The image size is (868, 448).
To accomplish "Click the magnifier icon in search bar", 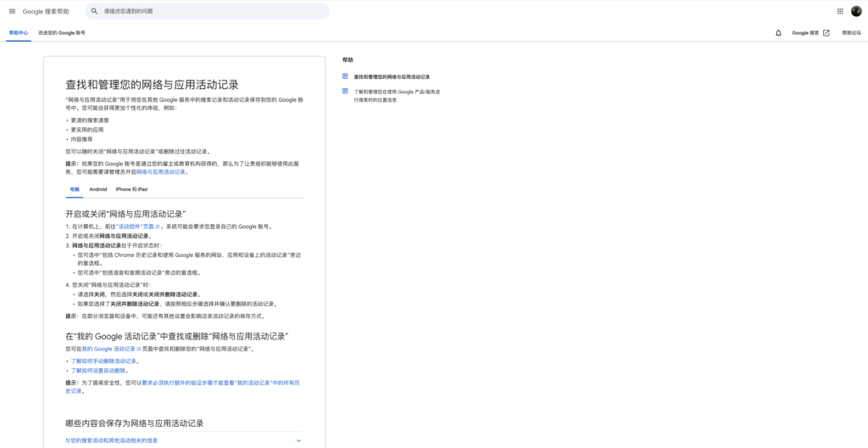I will (94, 11).
